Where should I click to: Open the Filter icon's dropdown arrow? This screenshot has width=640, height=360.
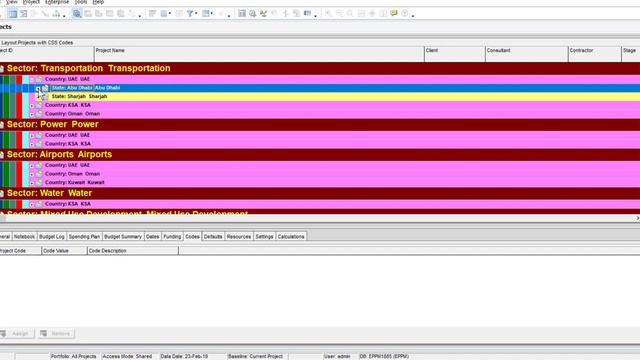[x=196, y=13]
